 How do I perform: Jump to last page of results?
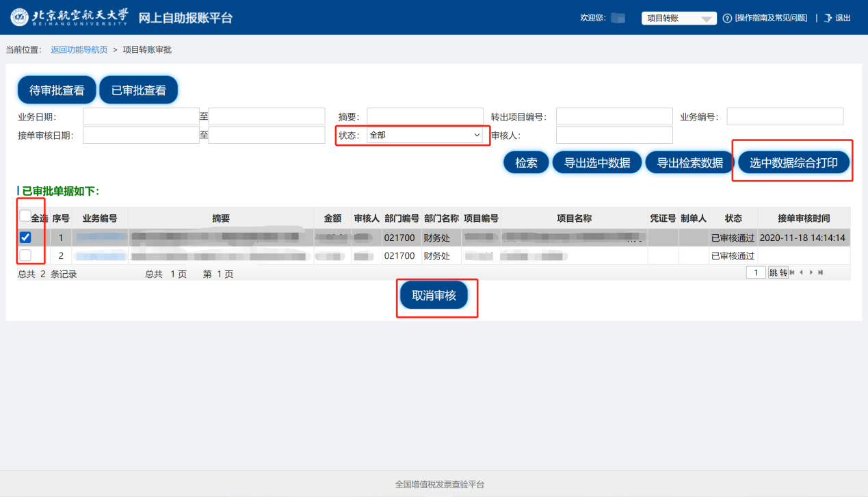pos(820,272)
